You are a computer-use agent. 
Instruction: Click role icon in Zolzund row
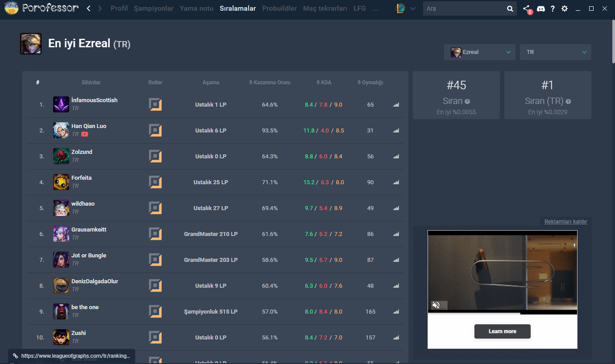(x=155, y=157)
